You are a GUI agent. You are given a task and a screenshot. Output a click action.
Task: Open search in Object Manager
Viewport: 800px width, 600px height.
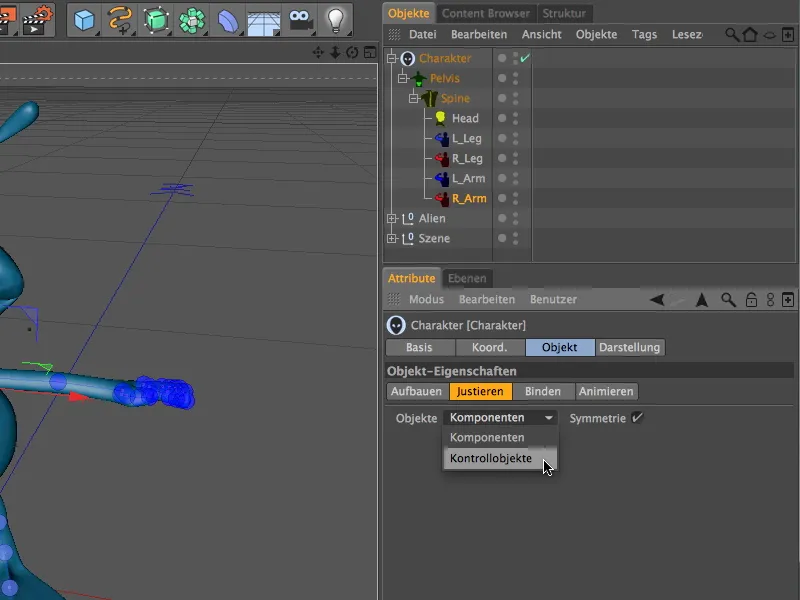tap(732, 35)
